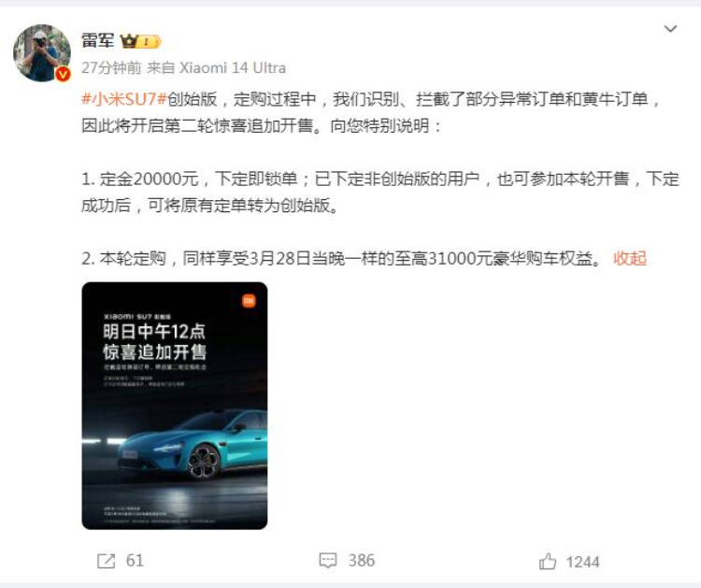The width and height of the screenshot is (701, 588).
Task: Open the username 雷军 profile link
Action: click(97, 41)
